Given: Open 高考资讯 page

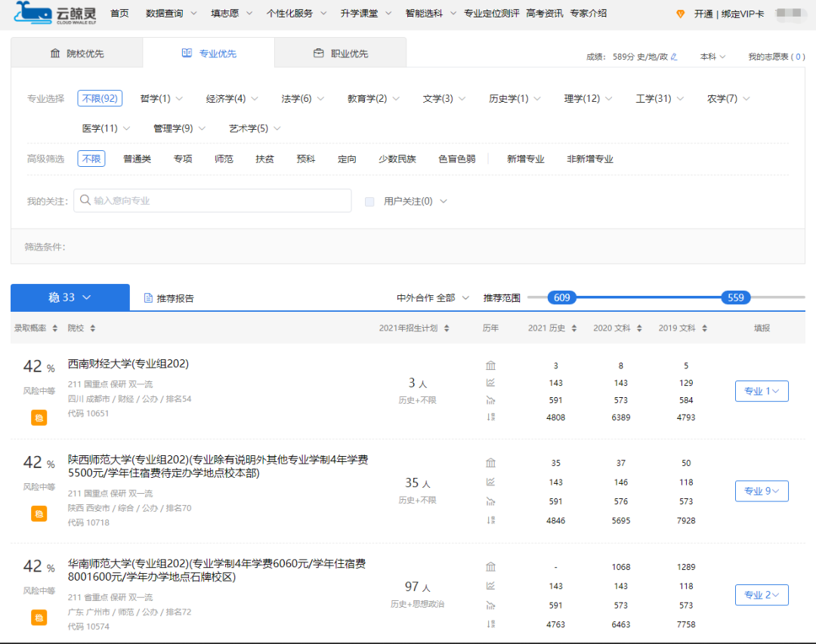Looking at the screenshot, I should (x=544, y=14).
